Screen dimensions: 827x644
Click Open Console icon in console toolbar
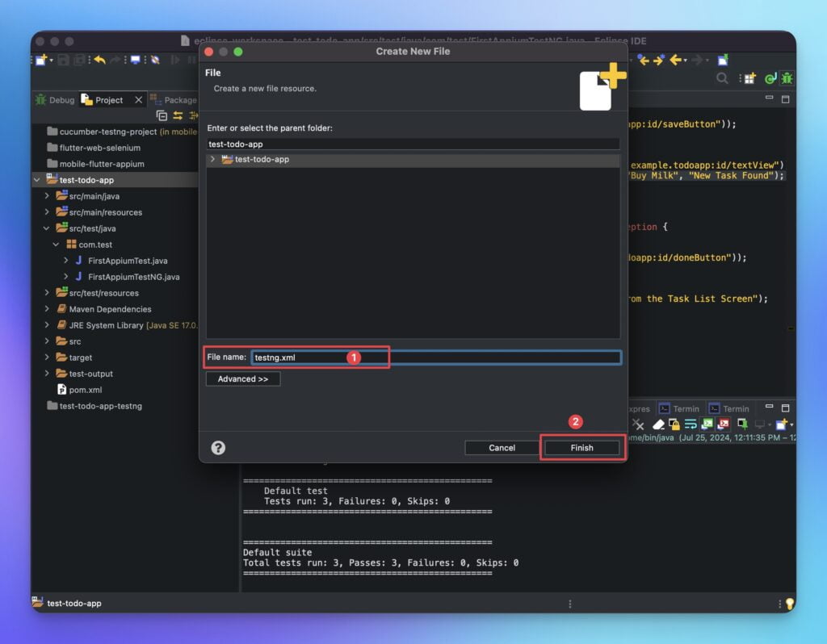click(x=781, y=424)
